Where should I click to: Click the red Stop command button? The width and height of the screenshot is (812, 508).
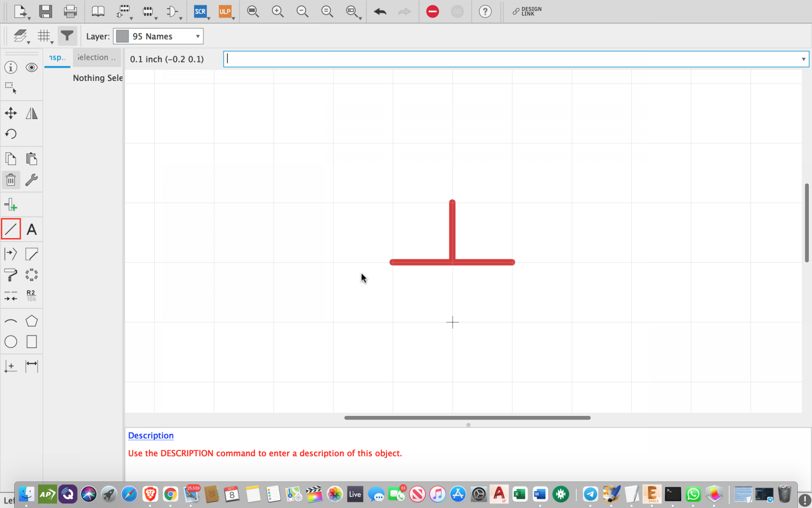coord(432,11)
